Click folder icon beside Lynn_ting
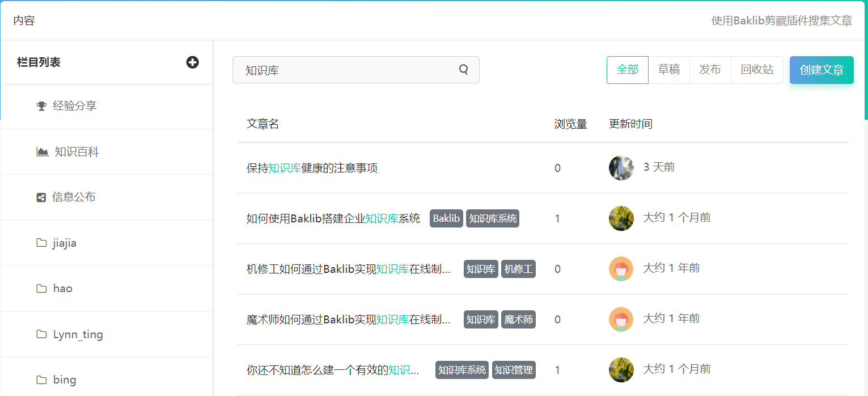The height and width of the screenshot is (396, 868). click(41, 334)
